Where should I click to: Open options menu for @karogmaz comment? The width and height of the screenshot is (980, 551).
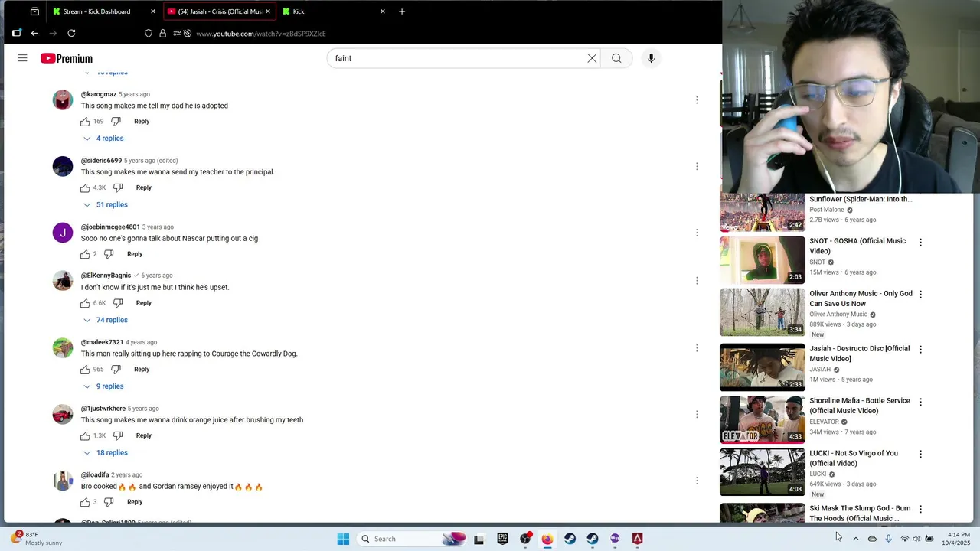pyautogui.click(x=697, y=100)
